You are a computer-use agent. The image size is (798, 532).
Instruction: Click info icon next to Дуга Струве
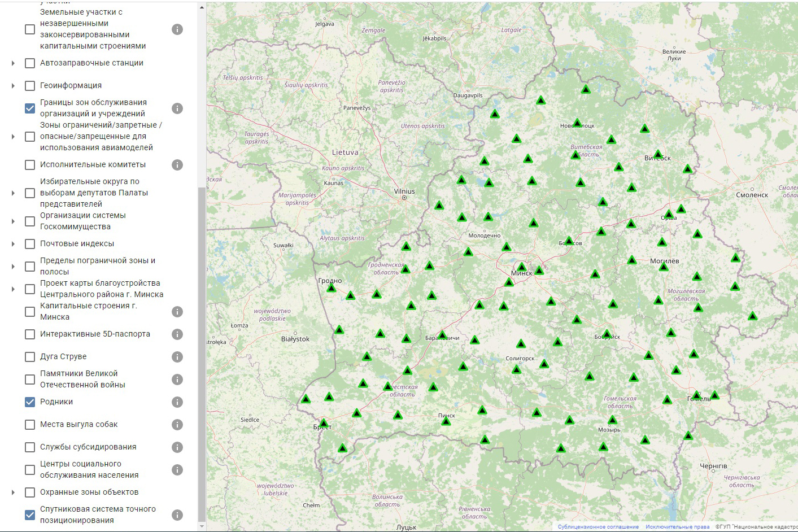pyautogui.click(x=177, y=357)
